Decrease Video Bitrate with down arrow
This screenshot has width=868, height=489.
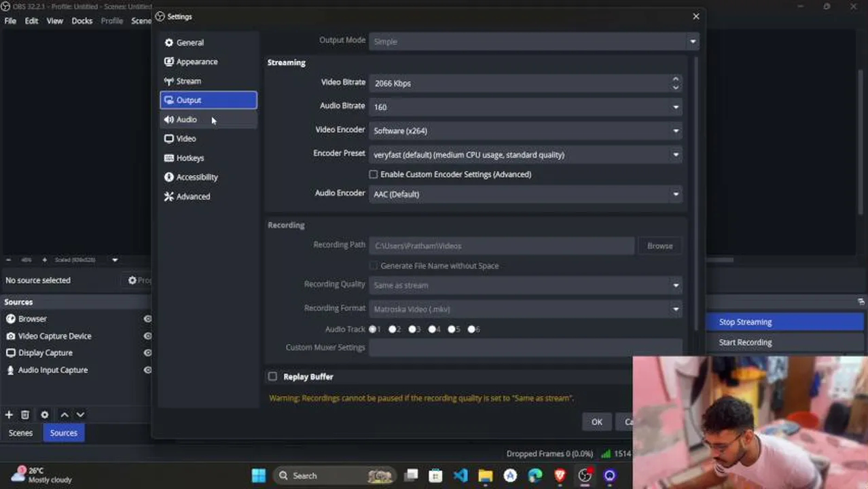click(x=675, y=88)
